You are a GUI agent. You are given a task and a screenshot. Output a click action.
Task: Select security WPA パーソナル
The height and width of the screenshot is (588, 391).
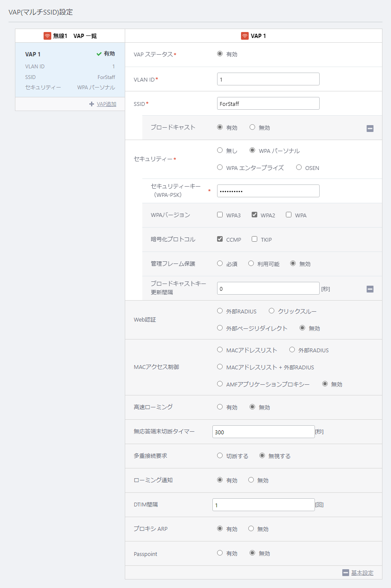pos(252,150)
